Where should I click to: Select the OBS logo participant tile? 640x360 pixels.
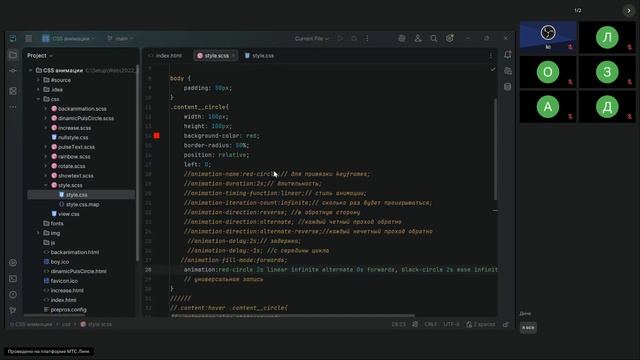coord(548,38)
